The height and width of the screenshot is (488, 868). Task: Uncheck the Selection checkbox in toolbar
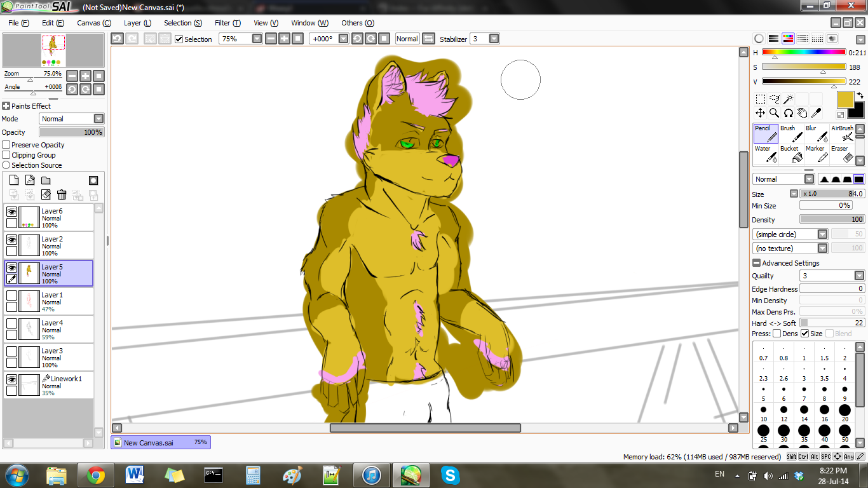click(x=179, y=39)
